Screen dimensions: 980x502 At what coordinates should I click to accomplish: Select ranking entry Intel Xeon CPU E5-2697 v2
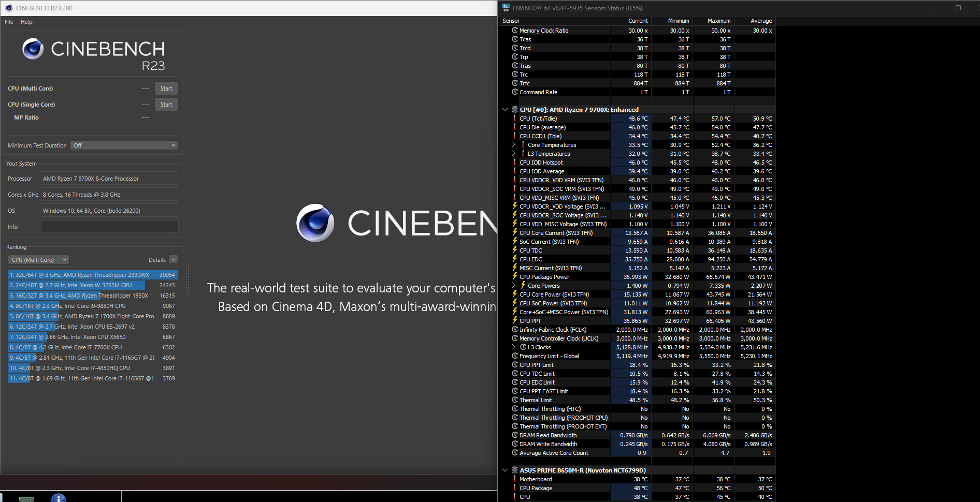pyautogui.click(x=93, y=327)
